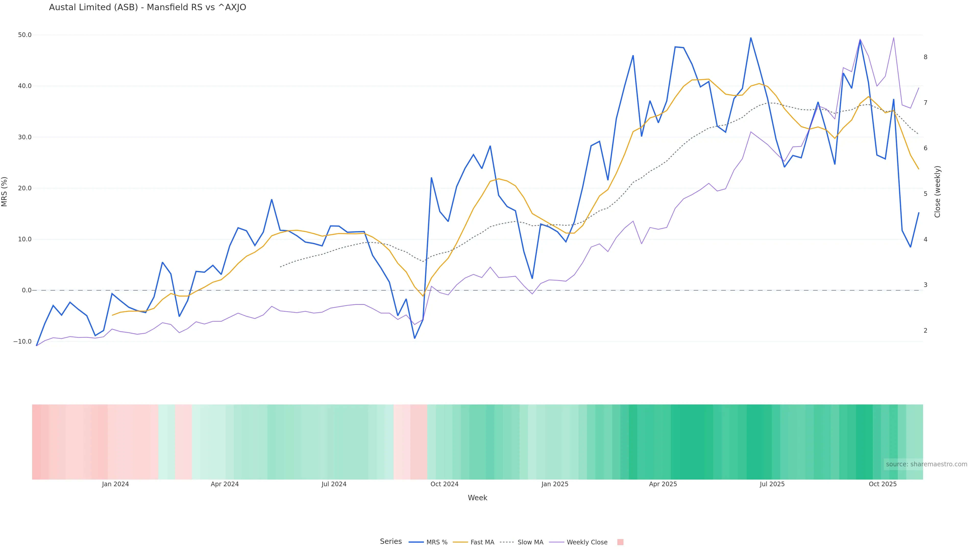Click the Close (weekly) right axis title
980x551 pixels.
pos(937,191)
